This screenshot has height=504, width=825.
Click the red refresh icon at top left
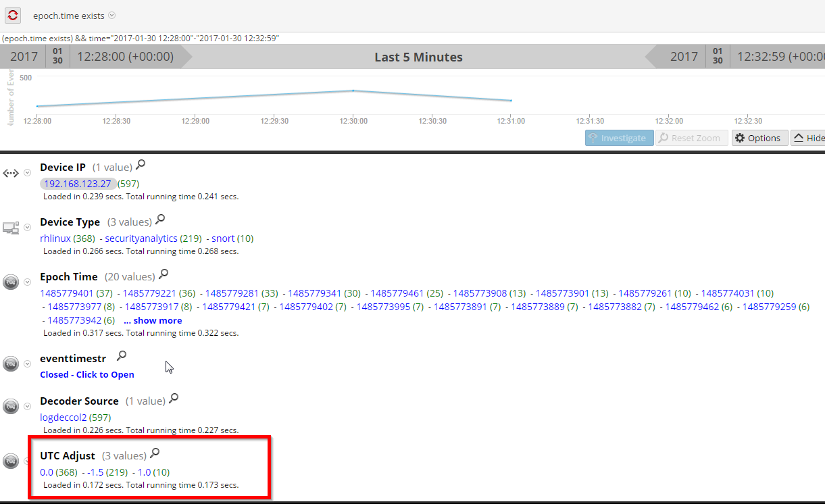[x=13, y=15]
